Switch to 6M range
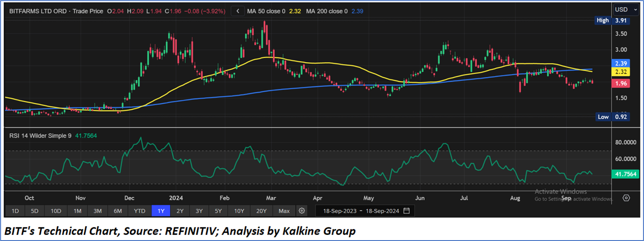The image size is (644, 241). 117,211
